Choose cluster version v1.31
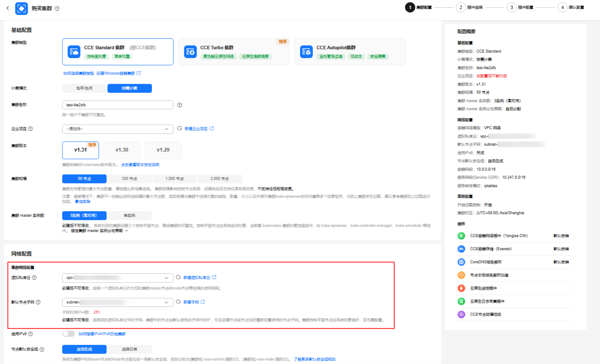 [81, 150]
